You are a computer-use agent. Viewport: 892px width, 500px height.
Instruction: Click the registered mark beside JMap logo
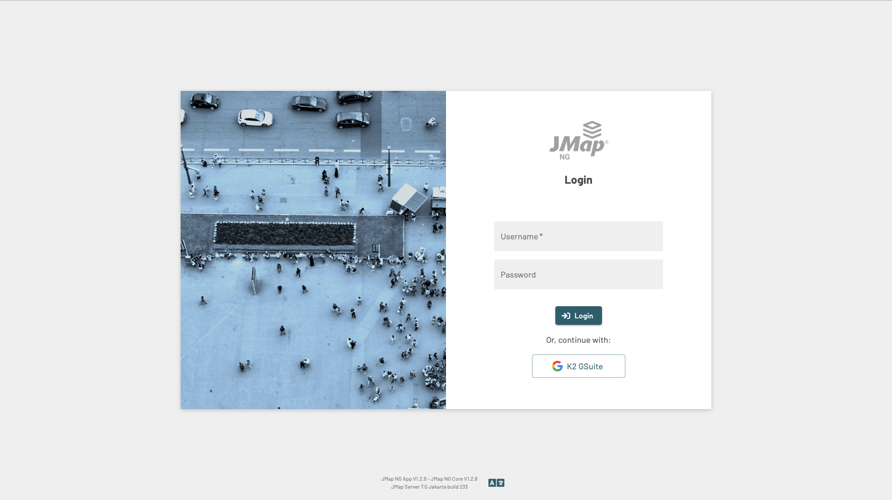[x=606, y=141]
